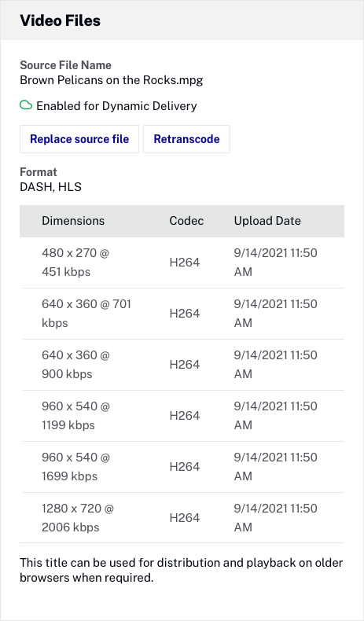Click the Video Files panel heading

61,20
